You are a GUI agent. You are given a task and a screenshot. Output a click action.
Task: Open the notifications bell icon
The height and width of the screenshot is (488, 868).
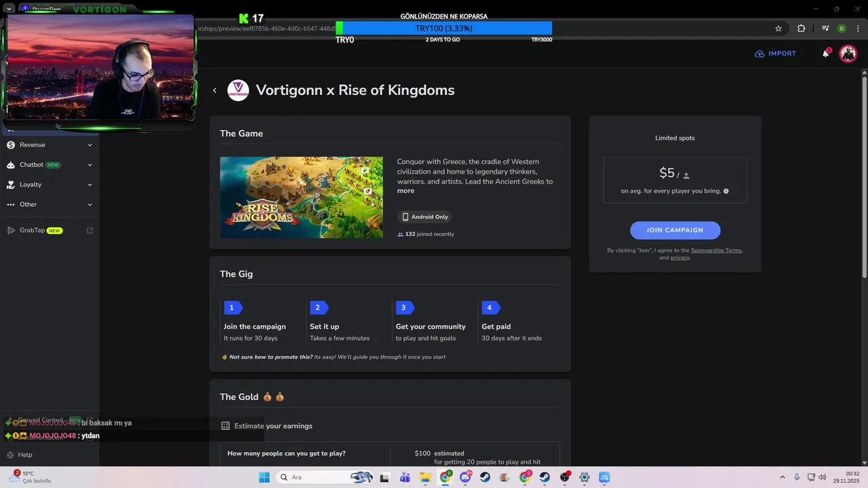[826, 54]
